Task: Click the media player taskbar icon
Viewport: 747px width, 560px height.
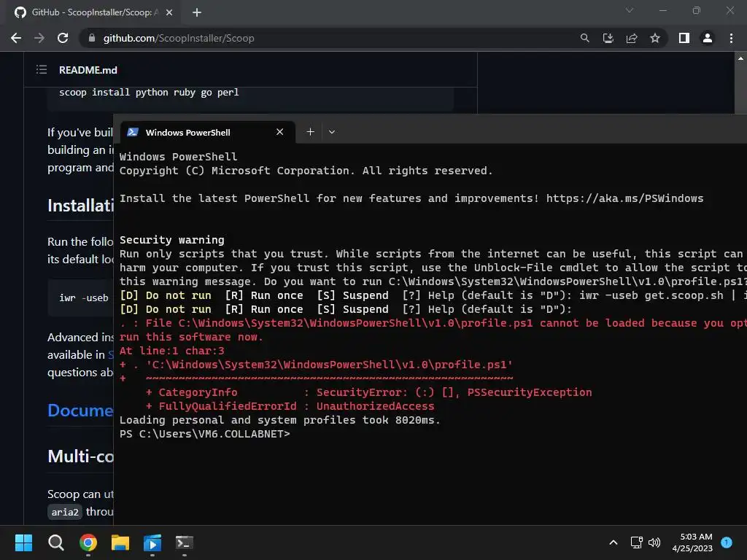Action: point(152,542)
